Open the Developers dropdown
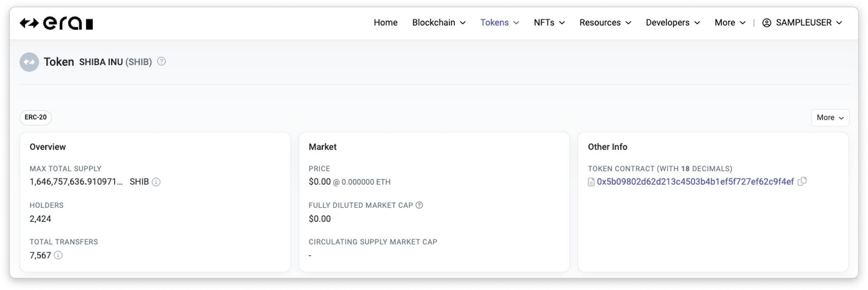868x290 pixels. point(673,23)
